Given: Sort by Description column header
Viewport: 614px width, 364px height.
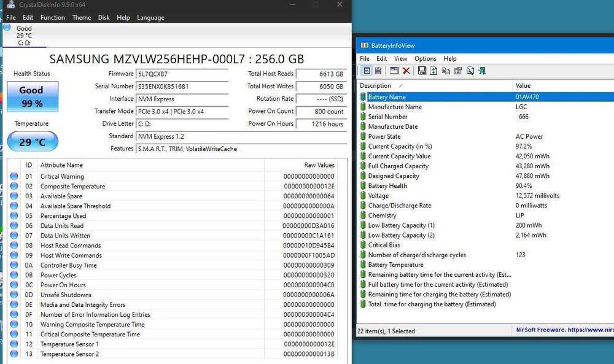Looking at the screenshot, I should (435, 86).
